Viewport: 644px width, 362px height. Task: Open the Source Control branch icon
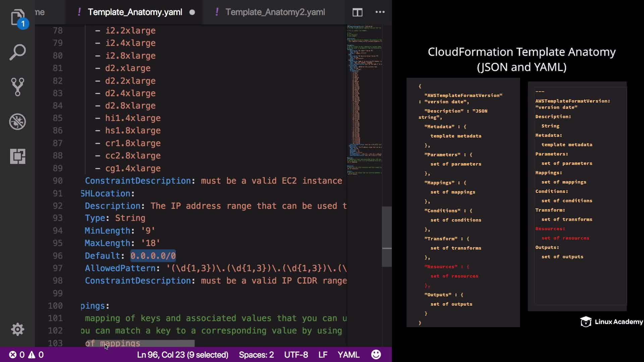click(17, 87)
